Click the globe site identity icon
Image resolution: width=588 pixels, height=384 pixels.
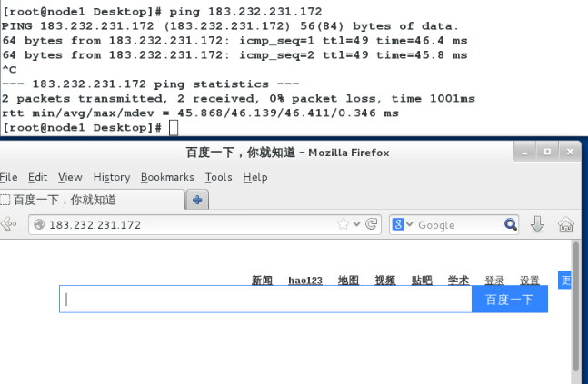point(39,224)
